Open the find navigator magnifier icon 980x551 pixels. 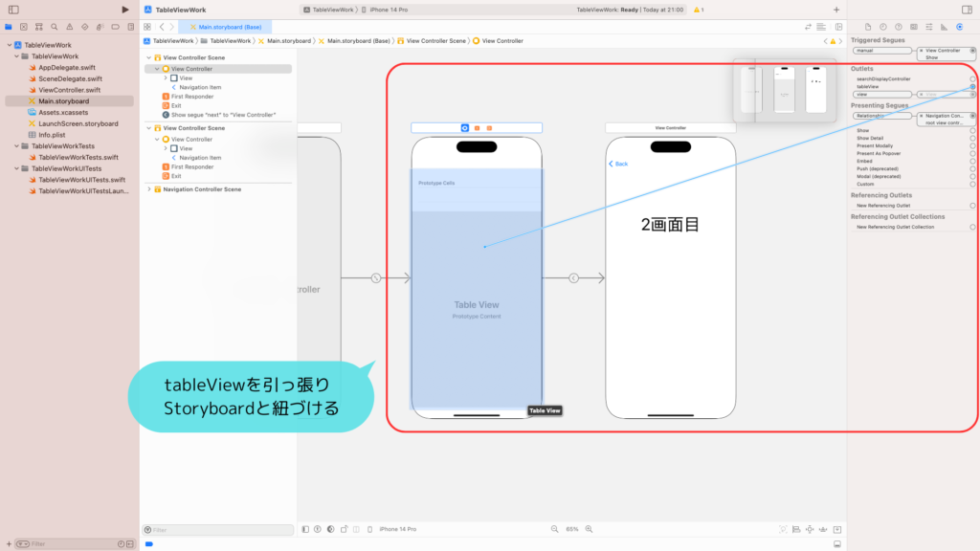pyautogui.click(x=55, y=27)
